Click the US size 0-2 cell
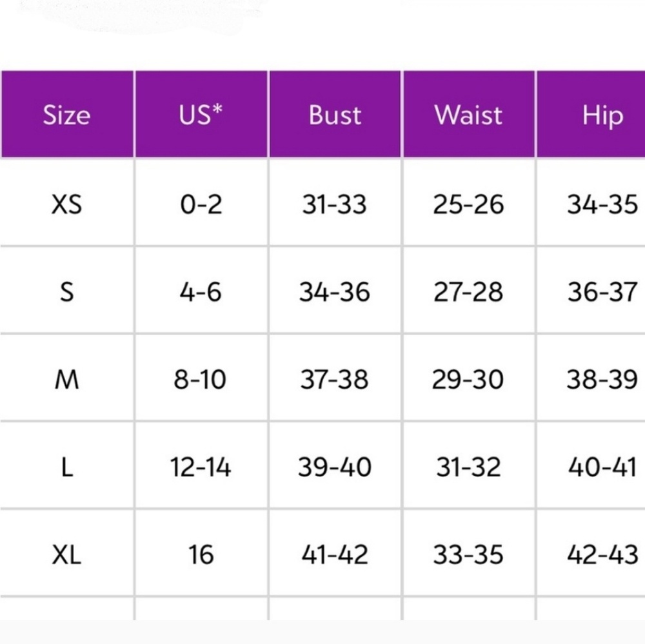This screenshot has height=644, width=645. (201, 204)
